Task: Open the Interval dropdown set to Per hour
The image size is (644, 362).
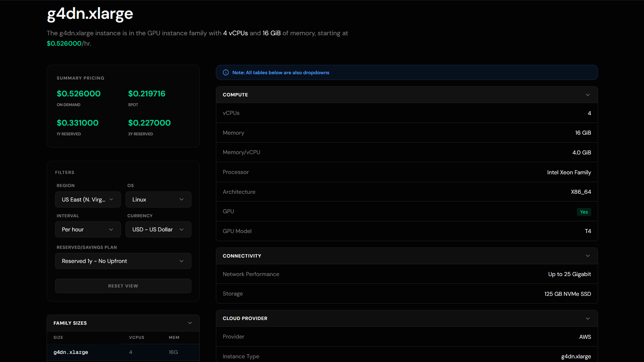Action: click(88, 229)
